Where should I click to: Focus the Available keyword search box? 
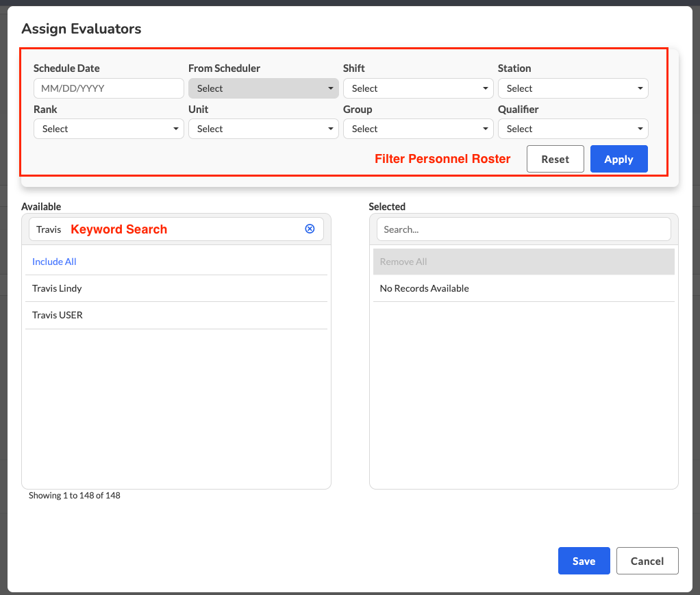pyautogui.click(x=176, y=229)
